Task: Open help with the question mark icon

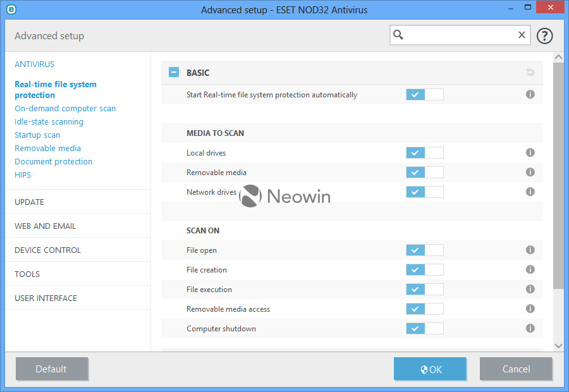Action: click(x=544, y=36)
